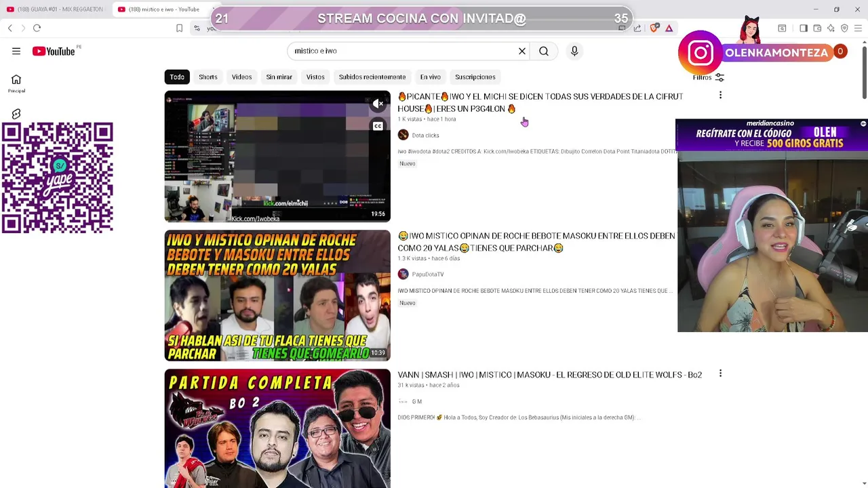This screenshot has height=488, width=868.
Task: Open Brave Rewards triangle icon
Action: pyautogui.click(x=669, y=28)
